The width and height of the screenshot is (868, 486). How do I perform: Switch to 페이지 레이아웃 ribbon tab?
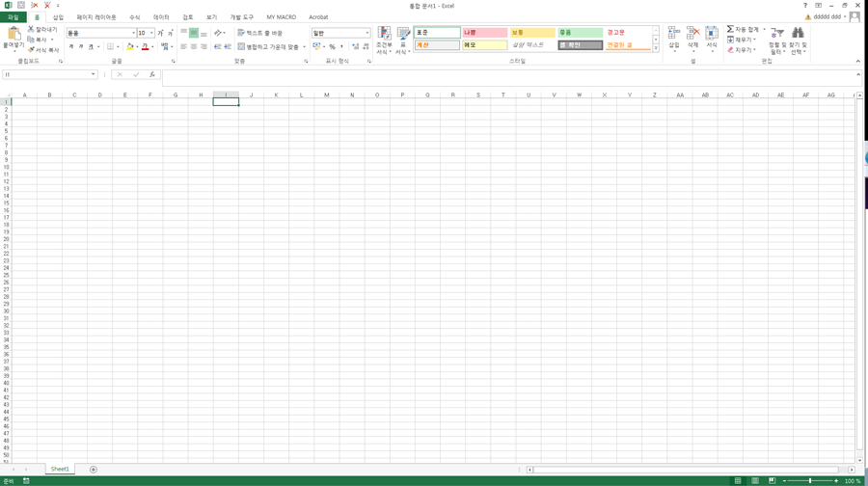pos(96,17)
